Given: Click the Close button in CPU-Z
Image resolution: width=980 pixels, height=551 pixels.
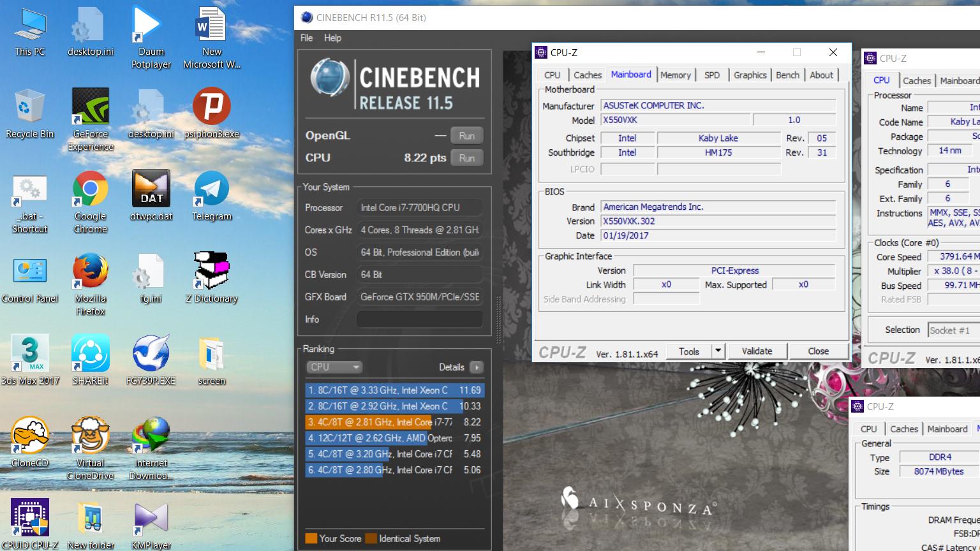Looking at the screenshot, I should click(x=818, y=351).
